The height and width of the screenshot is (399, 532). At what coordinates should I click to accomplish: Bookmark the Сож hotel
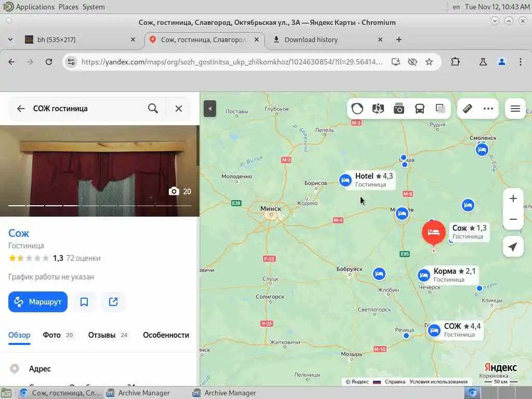[x=84, y=302]
